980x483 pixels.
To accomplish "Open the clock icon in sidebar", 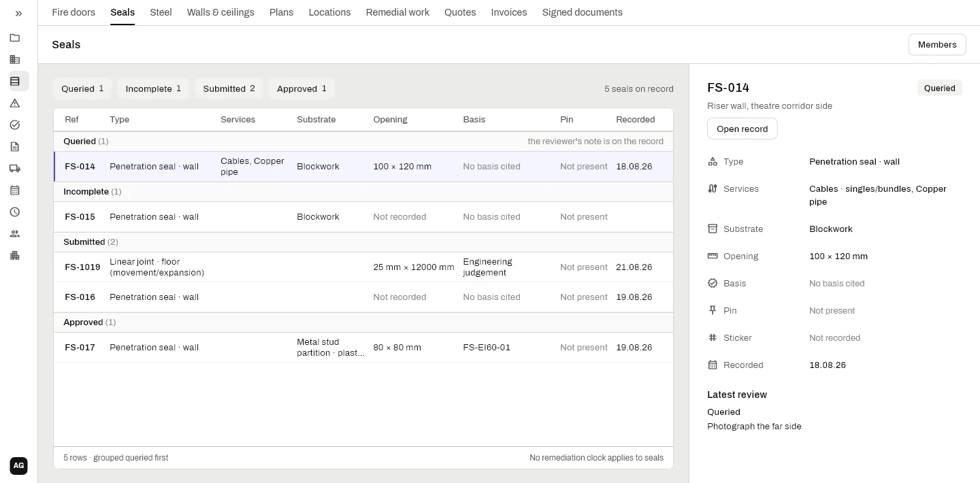I will [x=15, y=212].
